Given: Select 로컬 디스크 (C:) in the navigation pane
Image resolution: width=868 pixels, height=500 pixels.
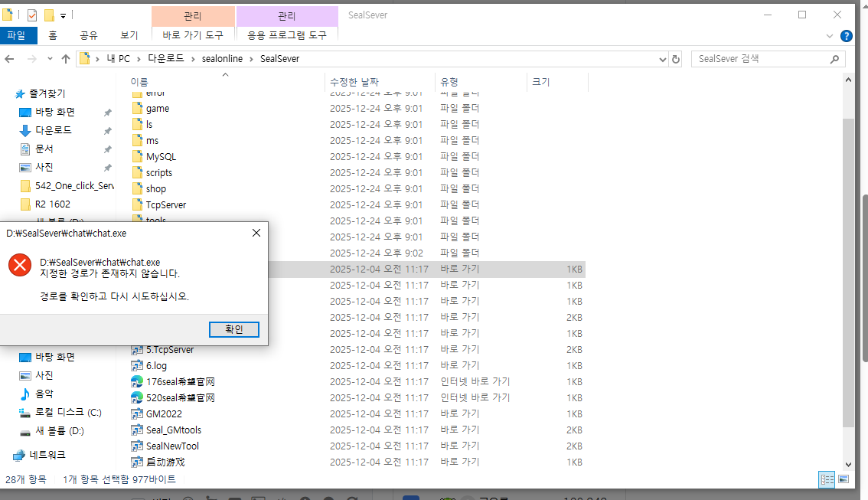Looking at the screenshot, I should 68,412.
